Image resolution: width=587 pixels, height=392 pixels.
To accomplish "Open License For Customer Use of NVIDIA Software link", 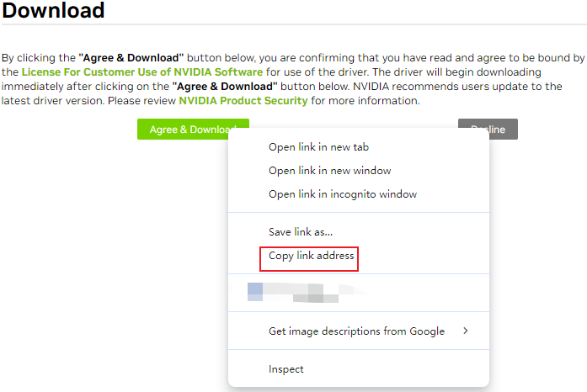I will pyautogui.click(x=142, y=72).
